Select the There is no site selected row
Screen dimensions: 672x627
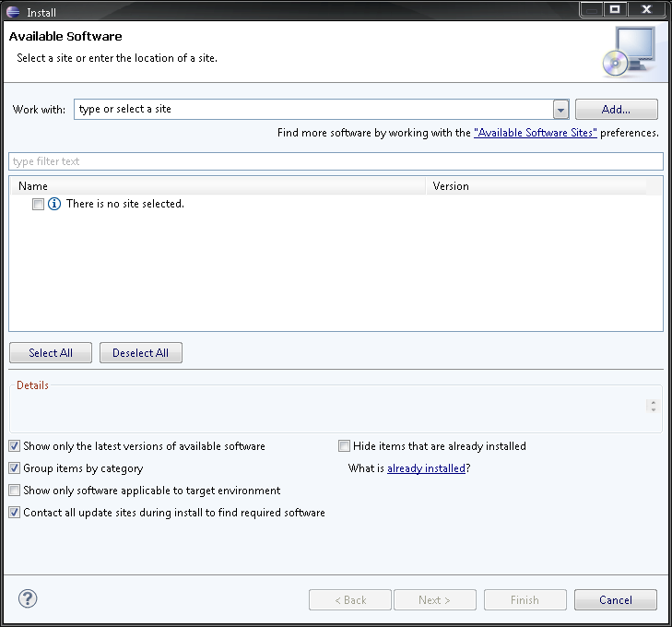336,204
